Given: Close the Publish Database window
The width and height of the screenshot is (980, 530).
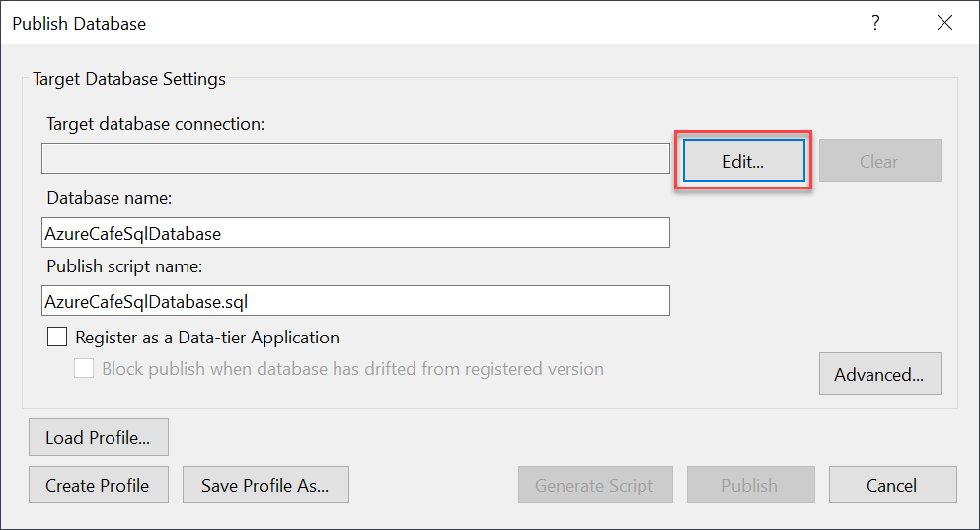Looking at the screenshot, I should [944, 23].
